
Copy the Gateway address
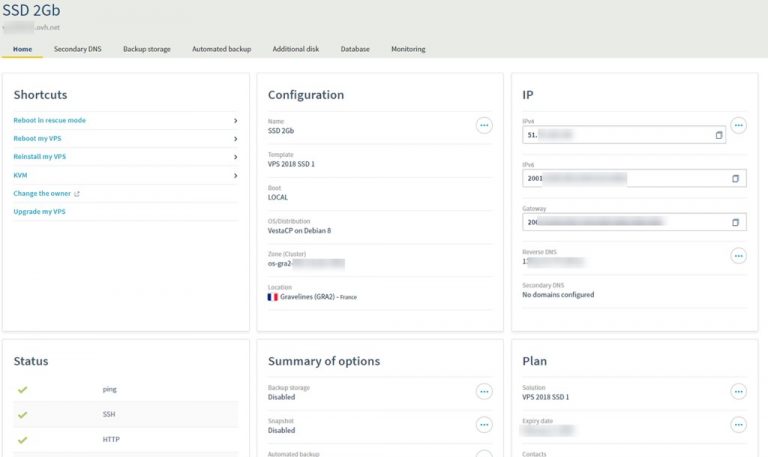[735, 222]
